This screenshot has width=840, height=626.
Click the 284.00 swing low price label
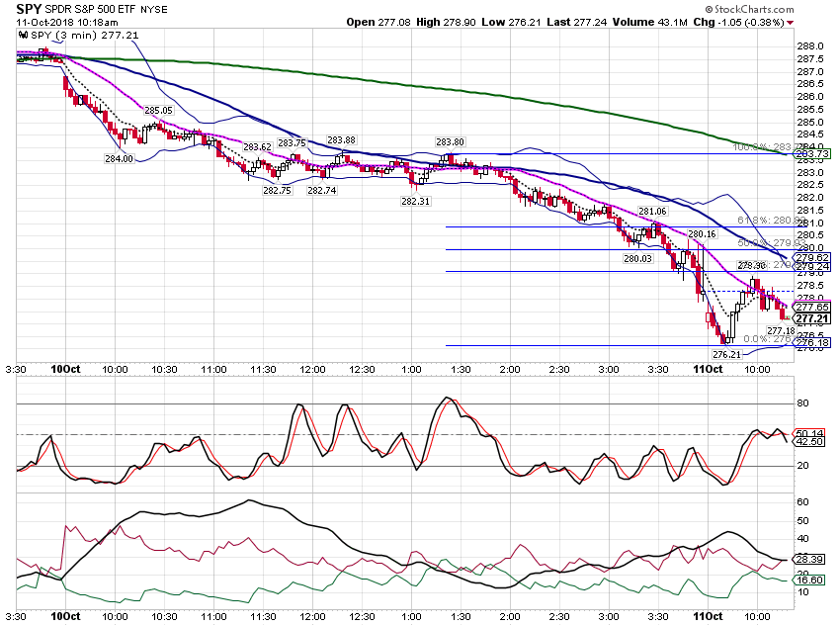pyautogui.click(x=119, y=158)
